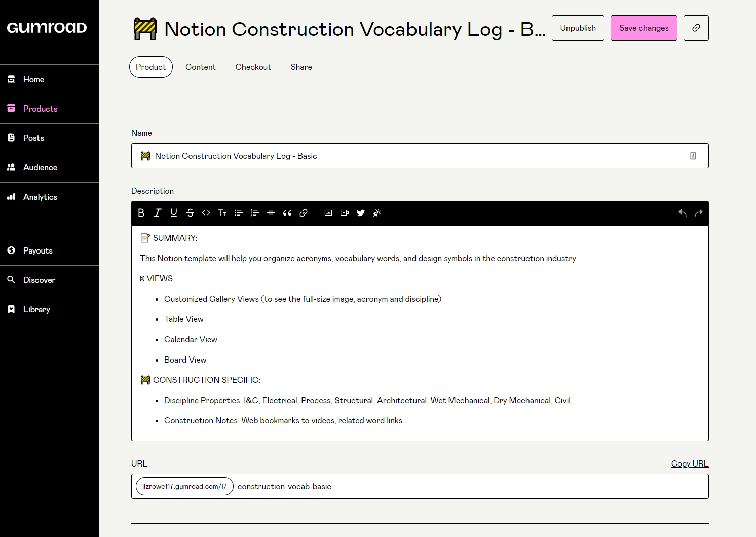Click the 'Construction Notes' bullet line
The image size is (756, 537).
283,420
